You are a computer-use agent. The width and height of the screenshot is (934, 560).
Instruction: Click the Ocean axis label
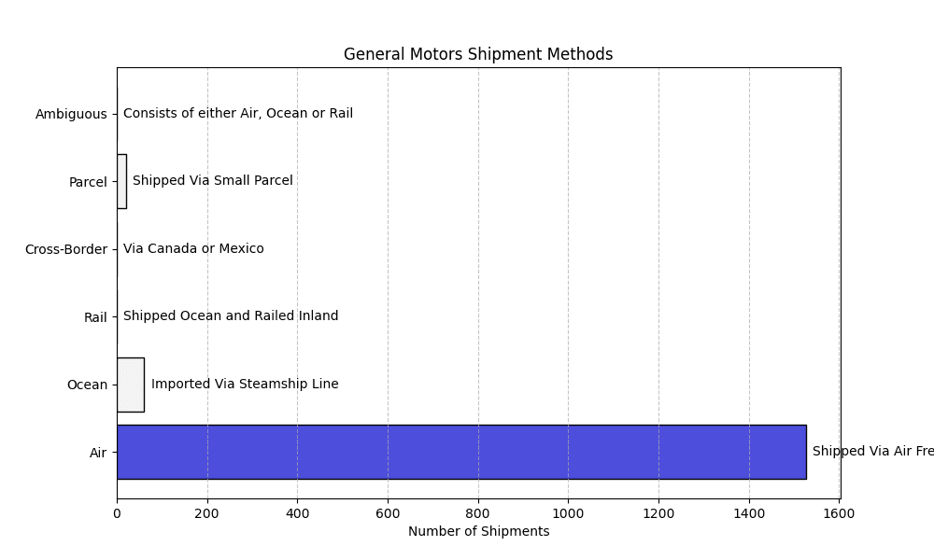[x=87, y=385]
